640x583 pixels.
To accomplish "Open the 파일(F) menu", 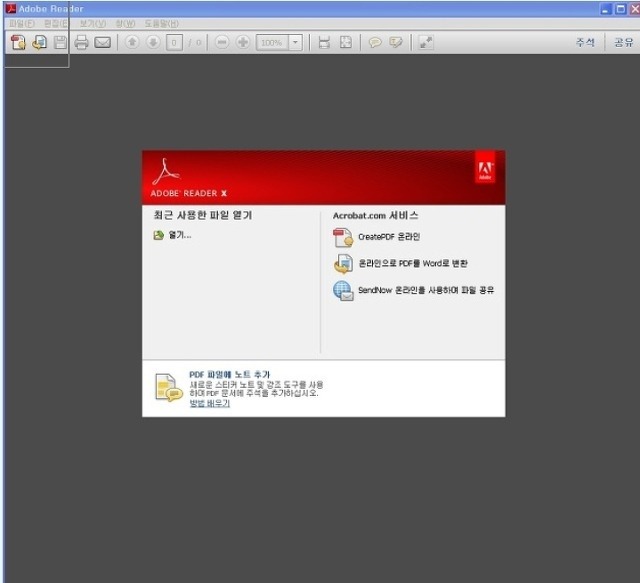I will 22,24.
